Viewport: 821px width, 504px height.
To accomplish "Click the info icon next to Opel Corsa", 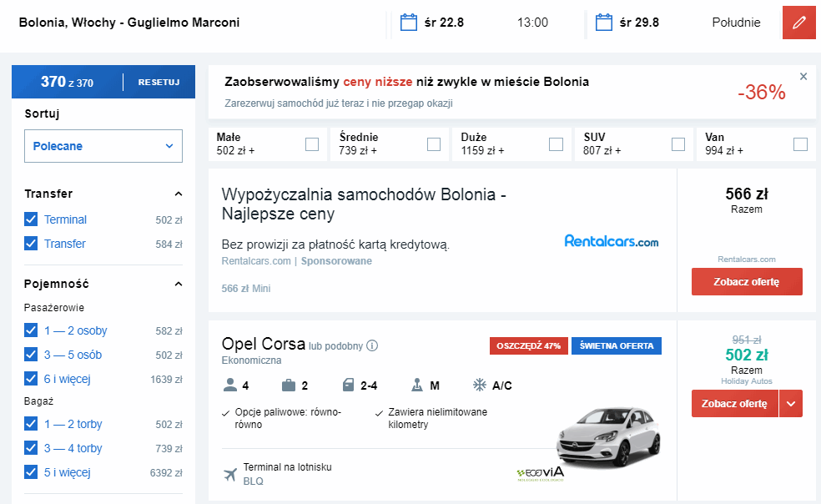I will [372, 345].
